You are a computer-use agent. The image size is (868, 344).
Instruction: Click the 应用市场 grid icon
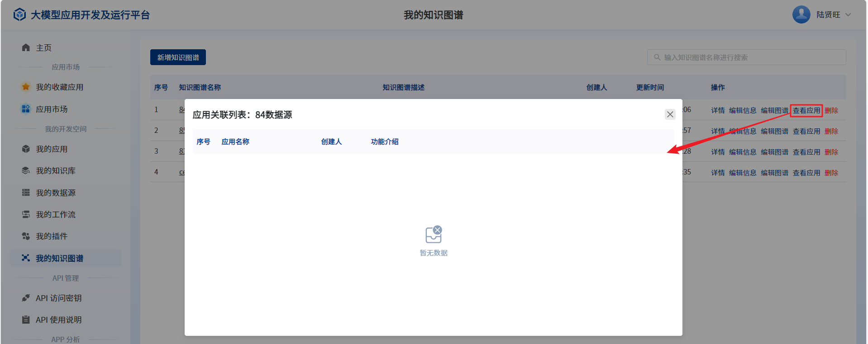click(x=26, y=109)
